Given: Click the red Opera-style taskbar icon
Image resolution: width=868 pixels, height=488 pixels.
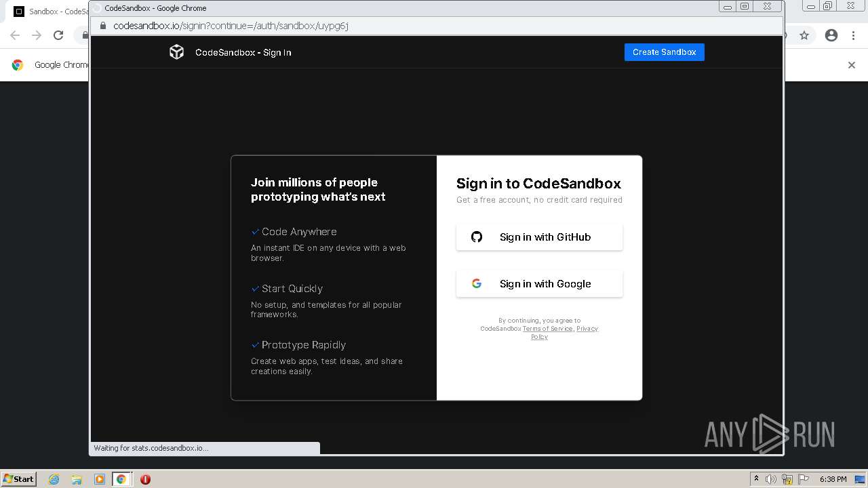Looking at the screenshot, I should coord(145,479).
